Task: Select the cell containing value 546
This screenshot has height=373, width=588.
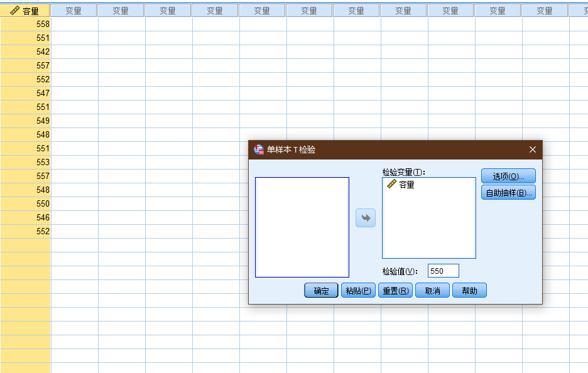Action: (x=25, y=217)
